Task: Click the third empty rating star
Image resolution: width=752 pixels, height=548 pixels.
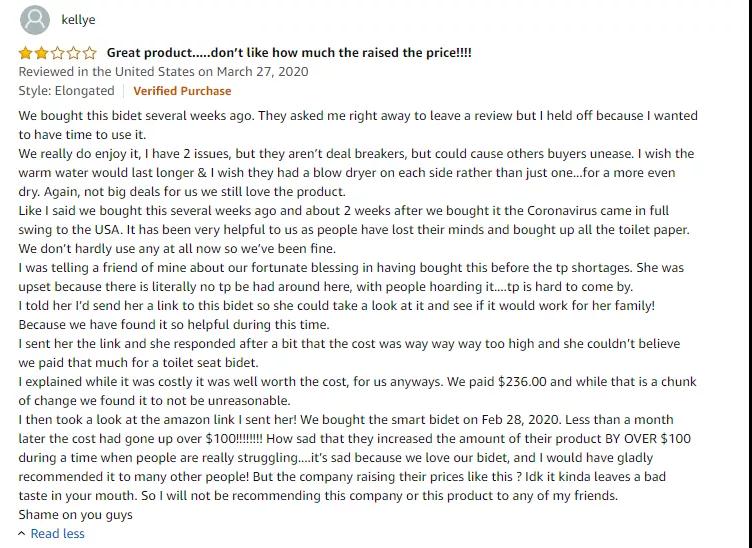Action: pyautogui.click(x=58, y=53)
